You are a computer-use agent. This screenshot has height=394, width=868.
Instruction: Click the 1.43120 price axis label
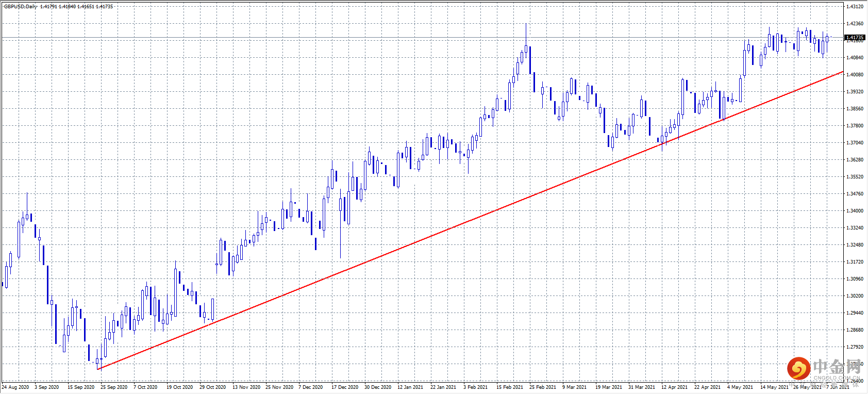855,7
